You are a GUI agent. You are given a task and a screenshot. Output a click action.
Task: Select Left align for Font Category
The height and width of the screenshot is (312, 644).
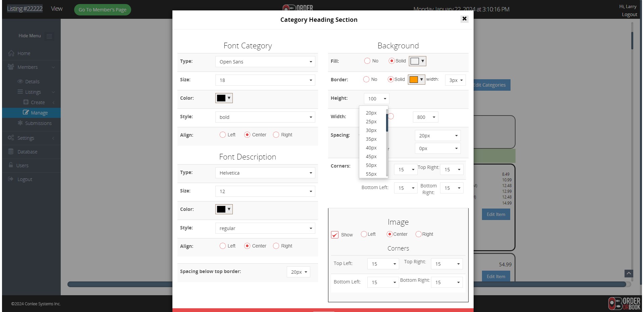tap(223, 135)
